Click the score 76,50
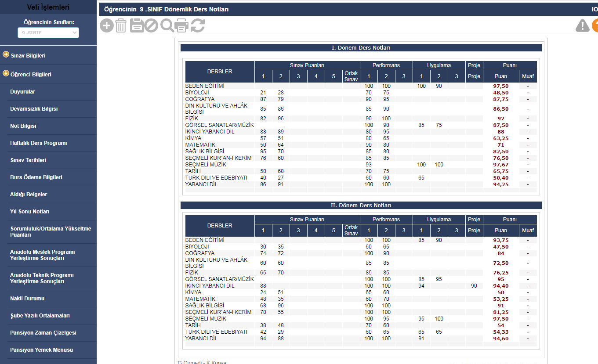 (x=501, y=158)
